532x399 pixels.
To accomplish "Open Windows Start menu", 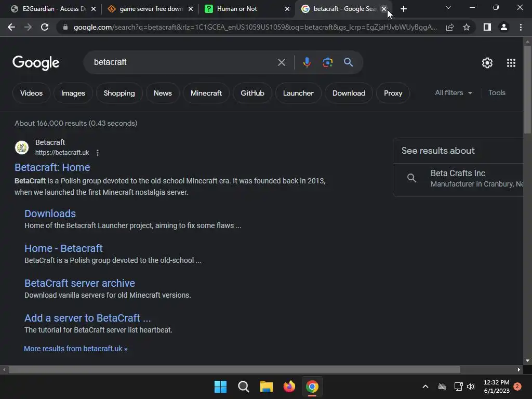I will coord(220,387).
